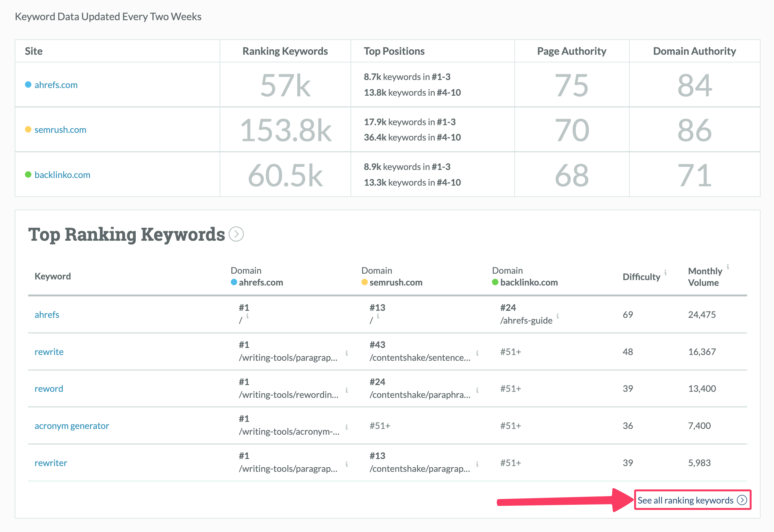
Task: Click info icon for ahrefs.com URL in rewriter row
Action: (347, 464)
